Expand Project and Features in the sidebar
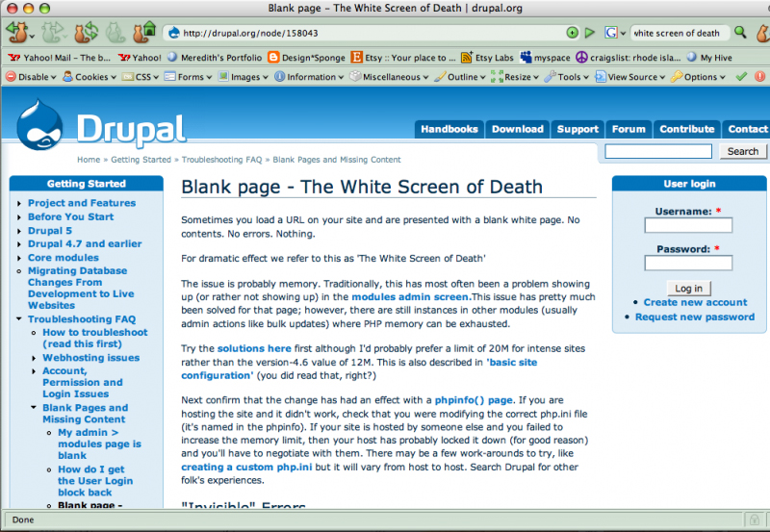This screenshot has width=770, height=532. click(x=19, y=203)
